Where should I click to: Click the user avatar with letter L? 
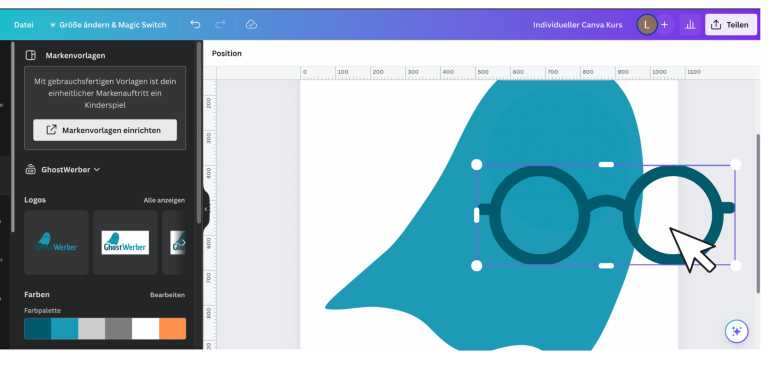point(647,24)
